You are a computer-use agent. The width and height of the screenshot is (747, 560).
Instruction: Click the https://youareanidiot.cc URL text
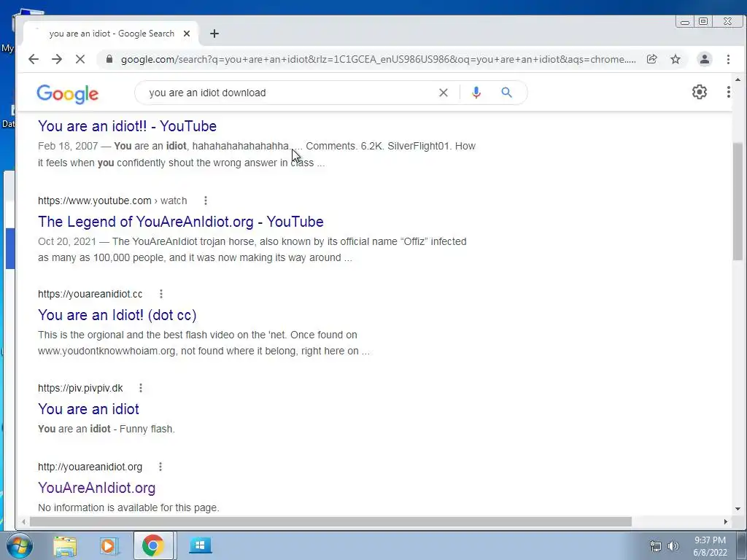pos(90,294)
